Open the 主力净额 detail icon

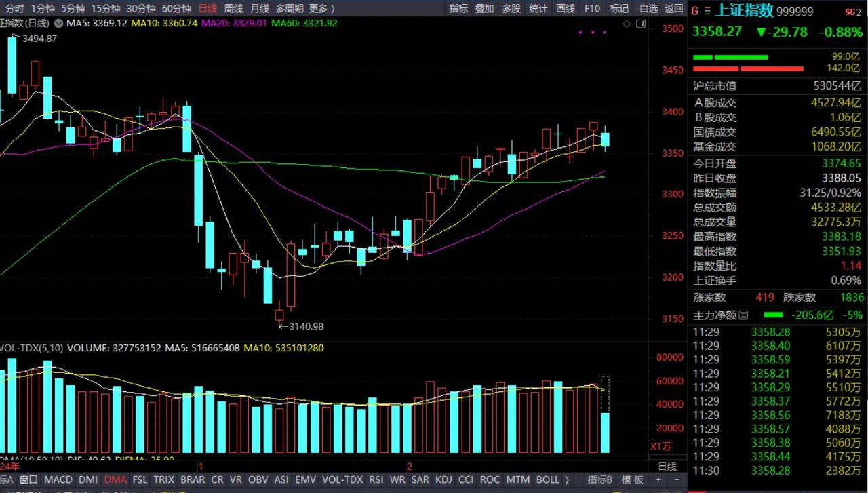(x=743, y=315)
